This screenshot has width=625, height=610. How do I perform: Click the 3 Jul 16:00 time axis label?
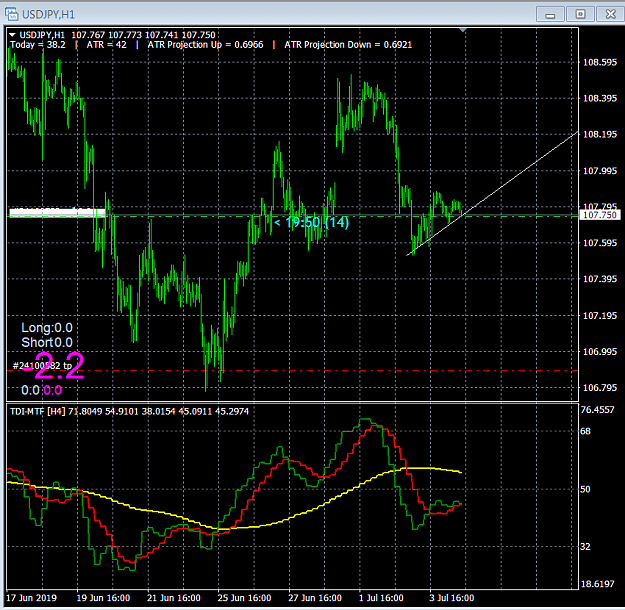pyautogui.click(x=452, y=598)
